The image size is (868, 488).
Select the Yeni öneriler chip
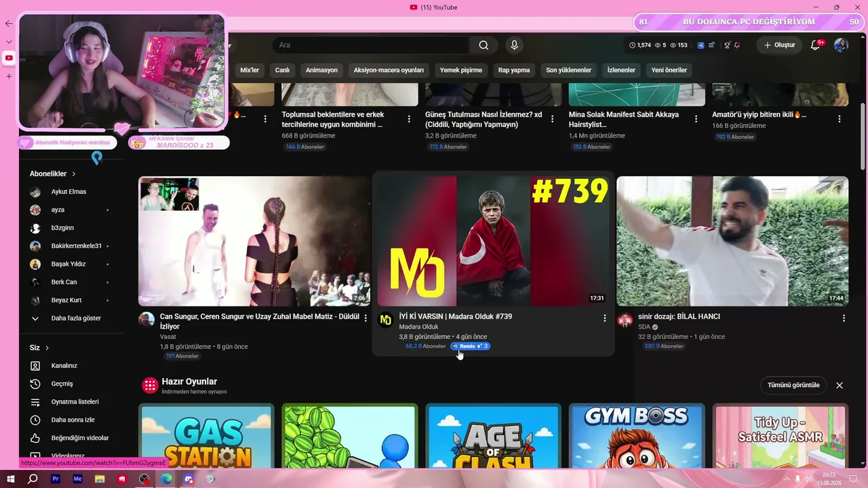[669, 70]
